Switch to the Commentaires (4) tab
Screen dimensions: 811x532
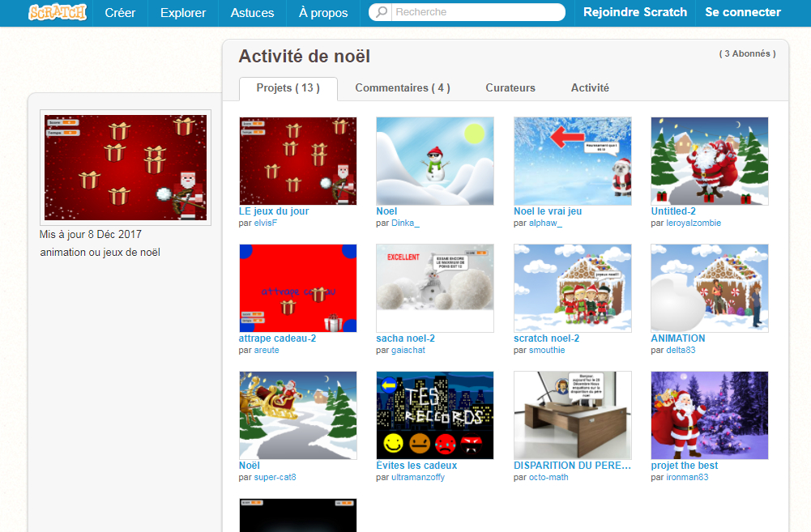[x=403, y=88]
